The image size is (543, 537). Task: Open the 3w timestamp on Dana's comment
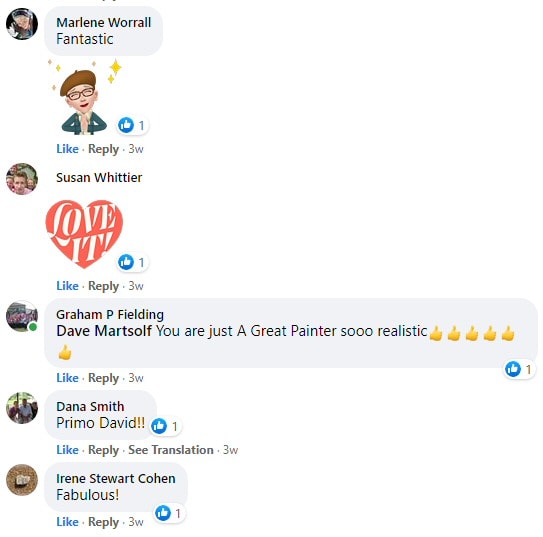[x=230, y=450]
